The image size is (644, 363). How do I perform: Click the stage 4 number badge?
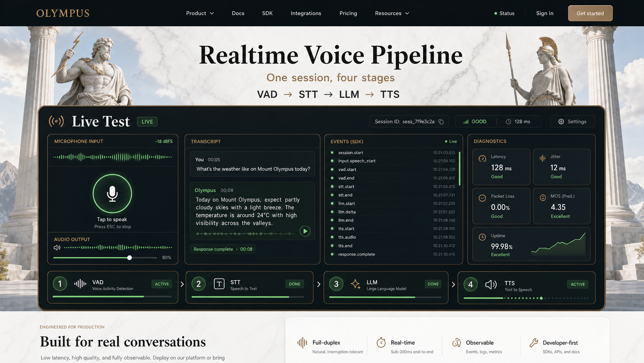pyautogui.click(x=470, y=285)
